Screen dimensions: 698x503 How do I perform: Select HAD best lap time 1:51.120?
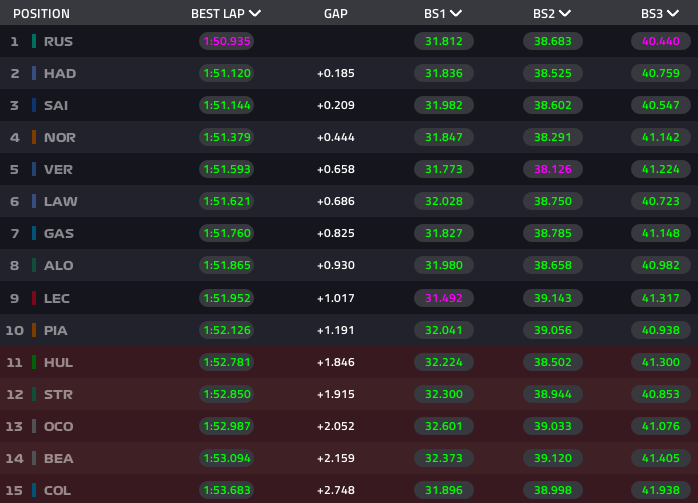tap(226, 73)
